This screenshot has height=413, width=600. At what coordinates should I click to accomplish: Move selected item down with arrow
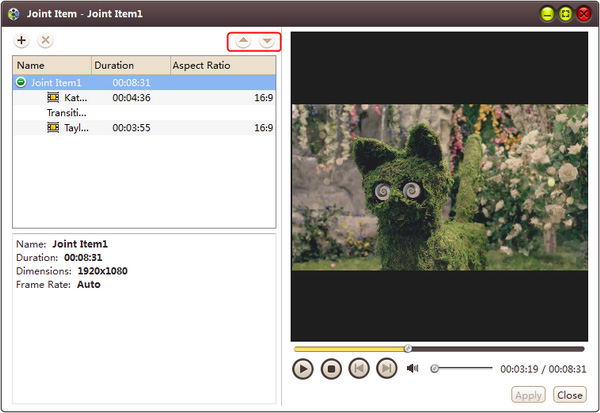point(267,42)
